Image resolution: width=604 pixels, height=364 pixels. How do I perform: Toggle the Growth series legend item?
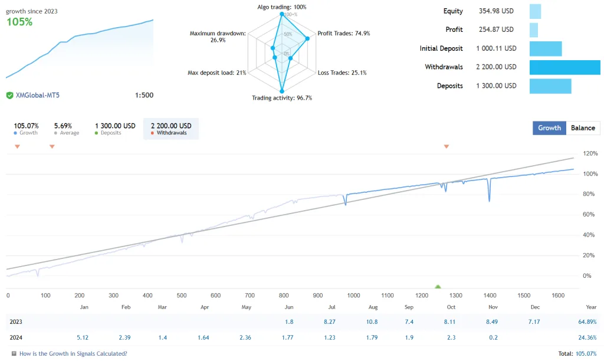(26, 129)
